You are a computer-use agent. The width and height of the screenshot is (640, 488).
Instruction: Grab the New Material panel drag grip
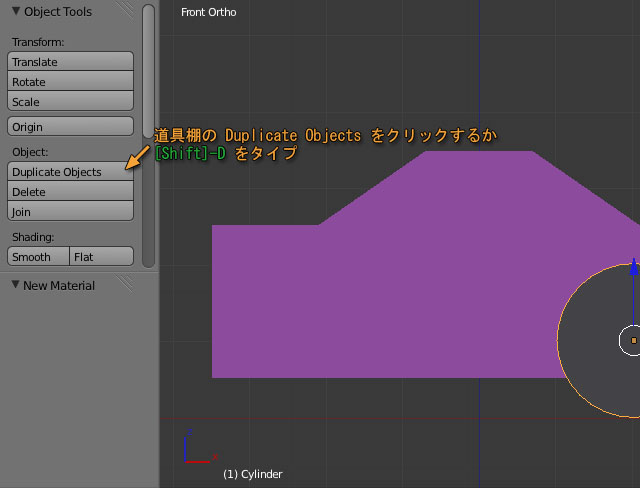pyautogui.click(x=126, y=285)
